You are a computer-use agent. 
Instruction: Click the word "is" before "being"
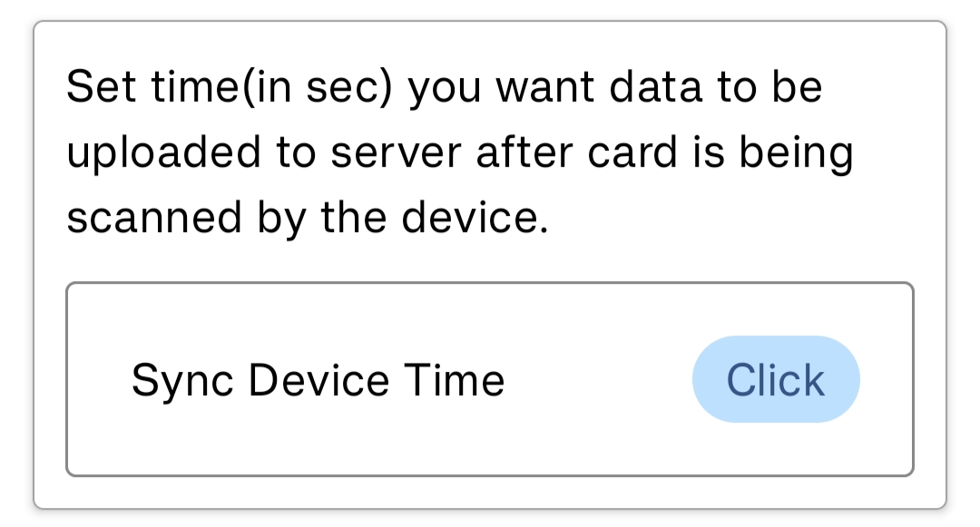709,153
